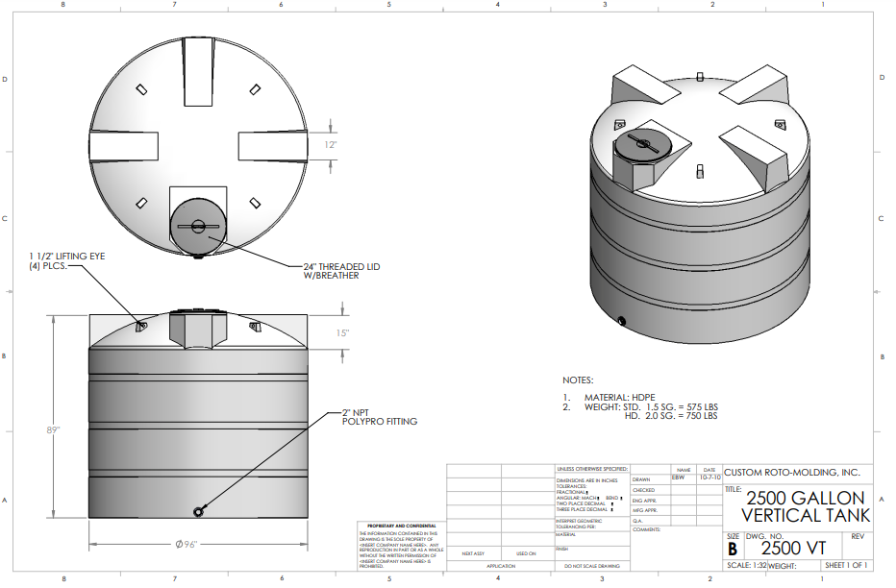
Task: Select the 12" dimension beside top view
Action: [331, 145]
